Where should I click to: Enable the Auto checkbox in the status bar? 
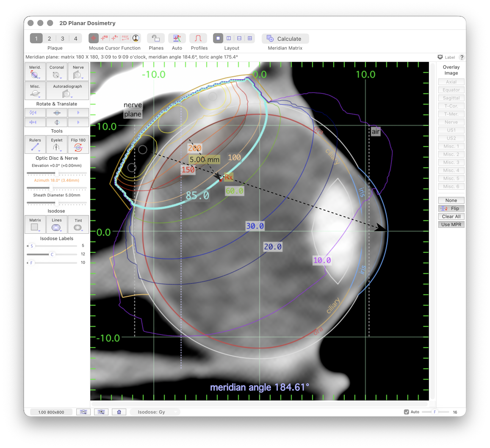(x=406, y=412)
